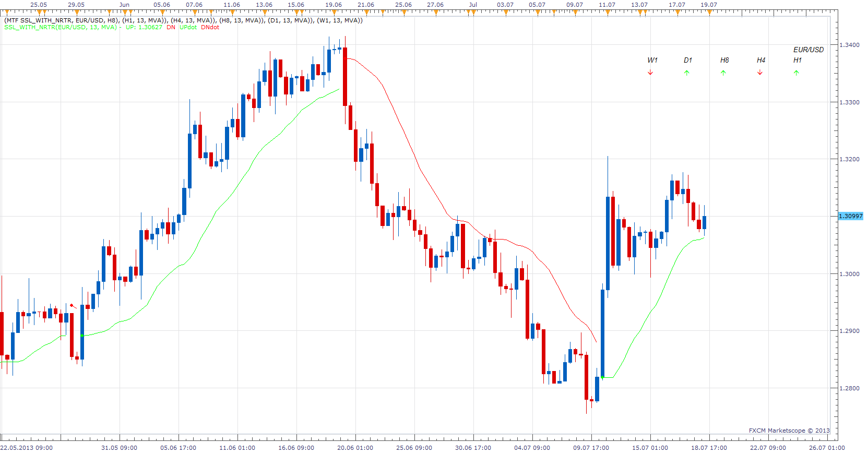Click the 27.06 top date label
868x454 pixels.
click(x=435, y=5)
